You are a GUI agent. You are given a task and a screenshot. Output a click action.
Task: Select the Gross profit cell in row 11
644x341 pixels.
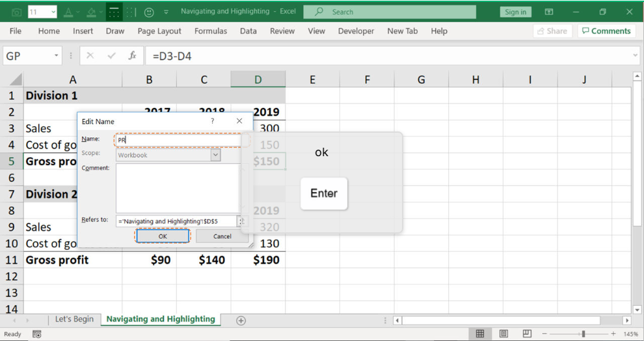73,260
